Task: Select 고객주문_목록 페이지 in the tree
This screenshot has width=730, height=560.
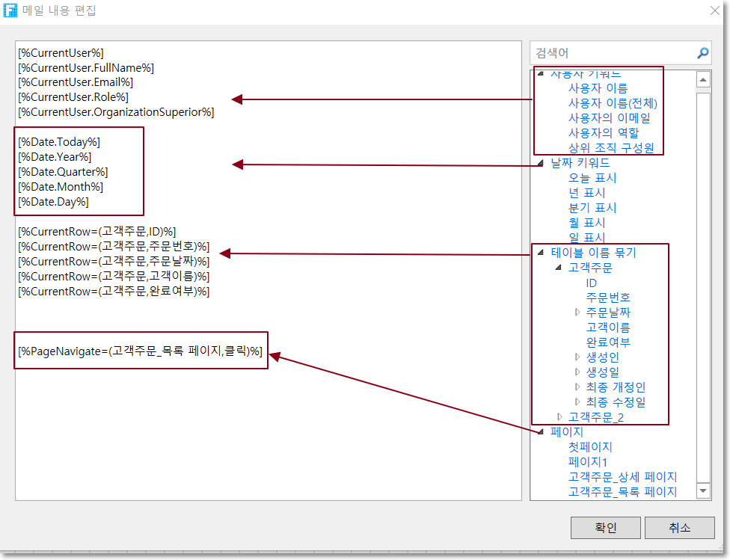Action: [622, 491]
